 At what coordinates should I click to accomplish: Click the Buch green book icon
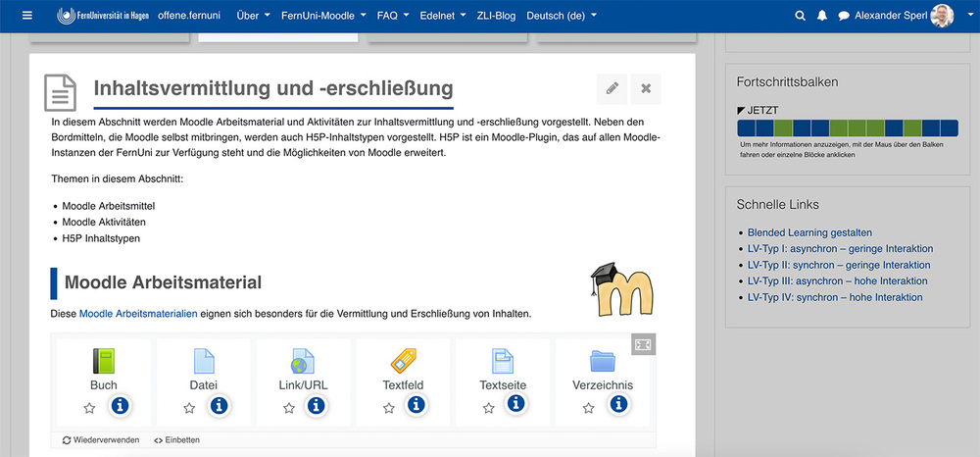pyautogui.click(x=104, y=361)
